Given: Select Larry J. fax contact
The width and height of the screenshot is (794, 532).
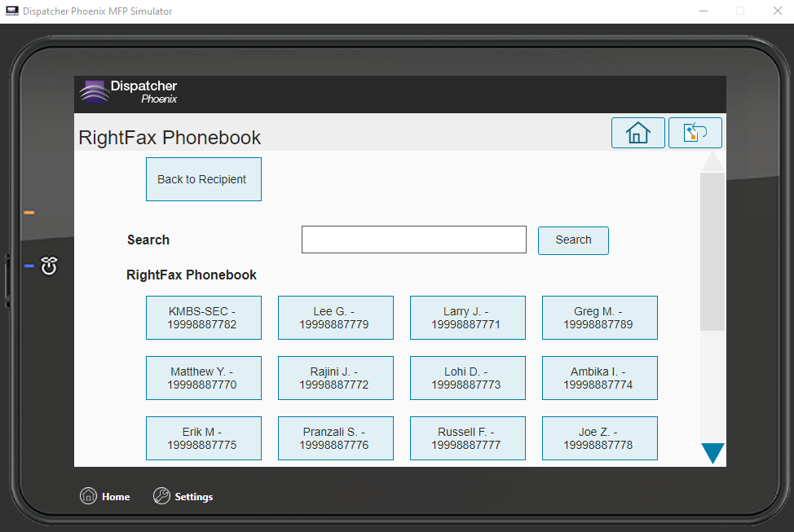Looking at the screenshot, I should point(468,318).
